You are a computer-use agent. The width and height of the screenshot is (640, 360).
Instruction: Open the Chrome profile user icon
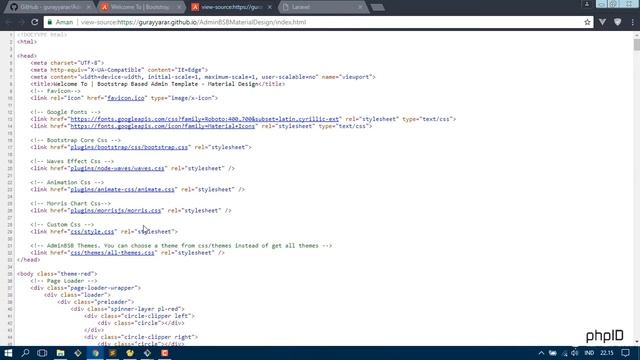click(587, 4)
